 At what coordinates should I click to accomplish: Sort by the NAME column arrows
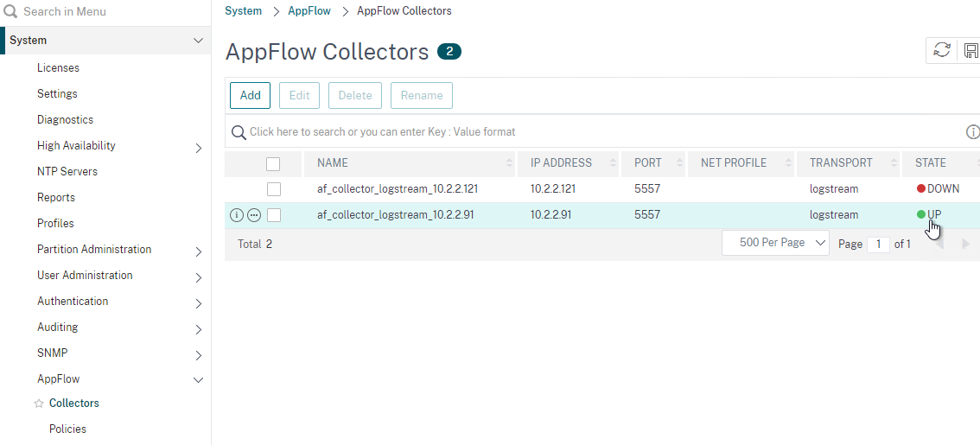coord(509,163)
